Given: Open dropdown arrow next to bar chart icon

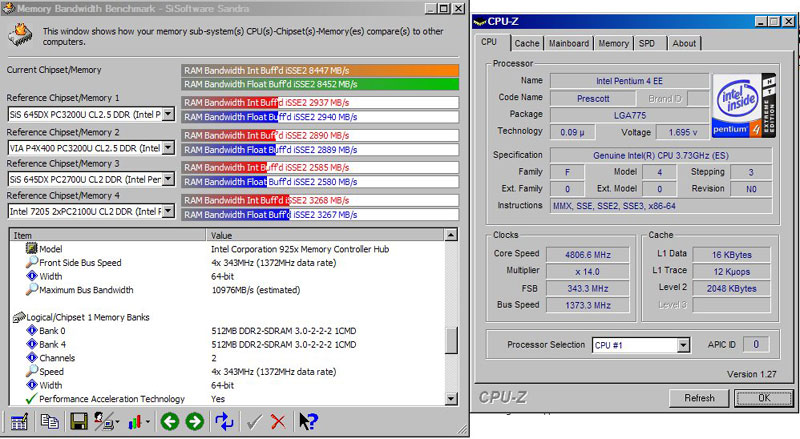Looking at the screenshot, I should pos(148,422).
